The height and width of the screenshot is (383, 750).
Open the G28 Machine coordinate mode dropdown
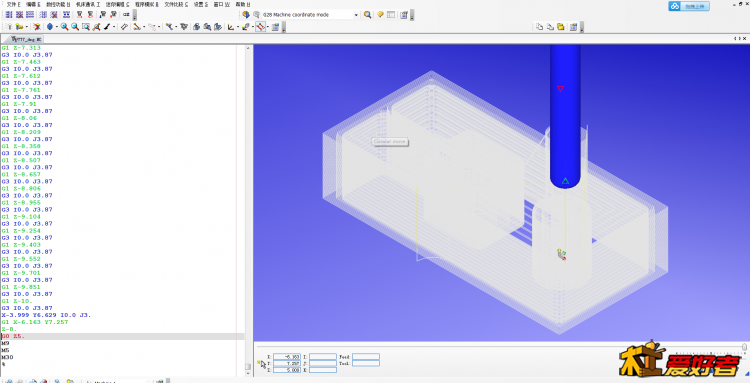point(310,15)
